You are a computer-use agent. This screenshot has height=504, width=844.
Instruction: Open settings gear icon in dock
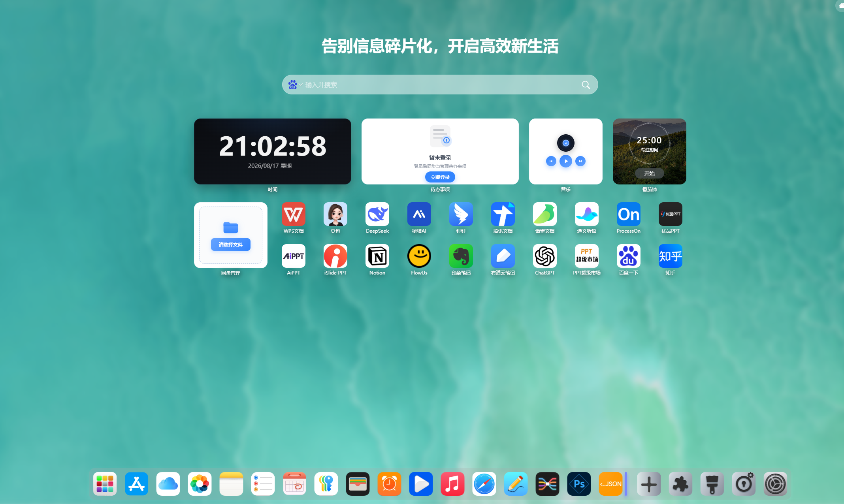click(775, 484)
